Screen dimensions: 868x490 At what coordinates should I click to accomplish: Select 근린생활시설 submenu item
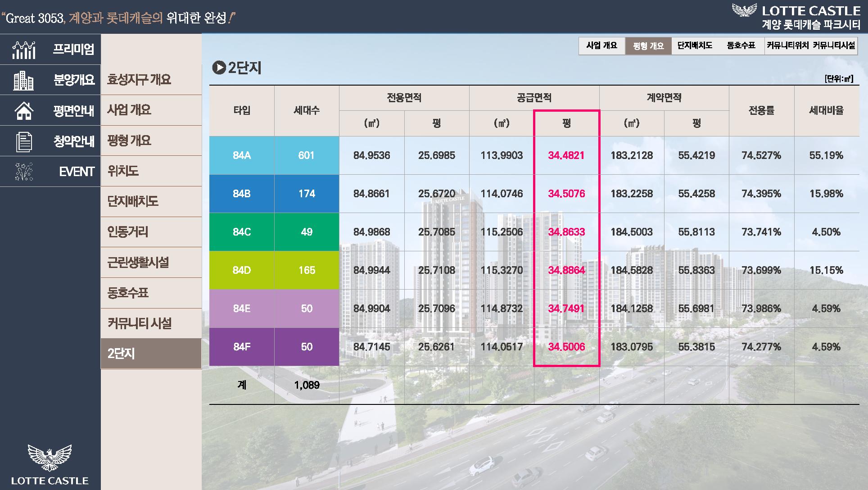[151, 262]
